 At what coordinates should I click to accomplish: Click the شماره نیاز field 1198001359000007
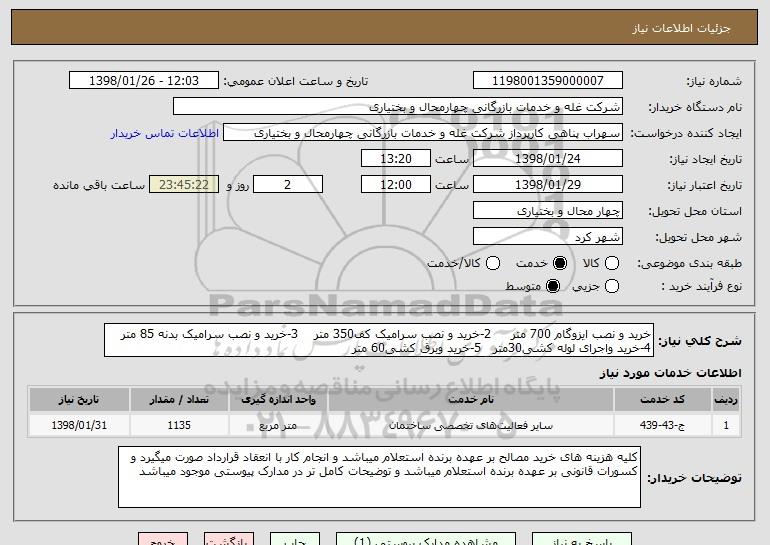point(548,81)
